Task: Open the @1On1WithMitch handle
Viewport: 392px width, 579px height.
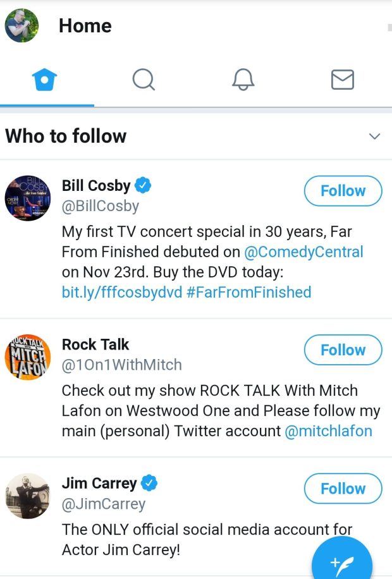Action: pyautogui.click(x=121, y=365)
